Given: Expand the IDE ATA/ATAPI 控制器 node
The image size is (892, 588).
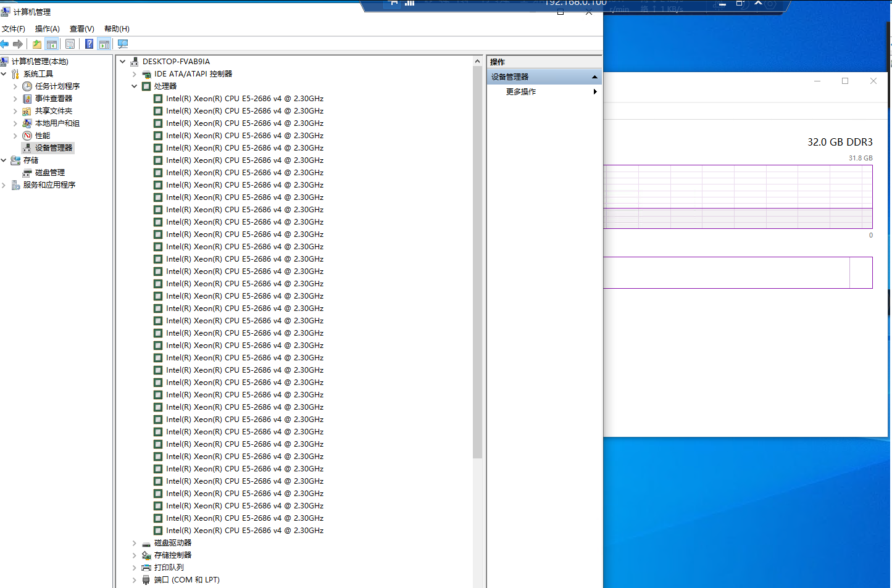Looking at the screenshot, I should click(x=134, y=74).
